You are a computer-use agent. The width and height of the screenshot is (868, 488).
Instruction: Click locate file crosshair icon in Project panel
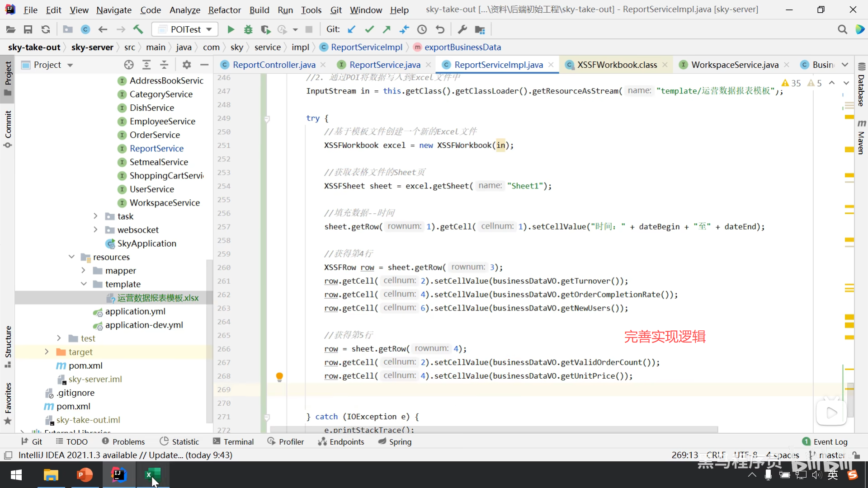[129, 65]
